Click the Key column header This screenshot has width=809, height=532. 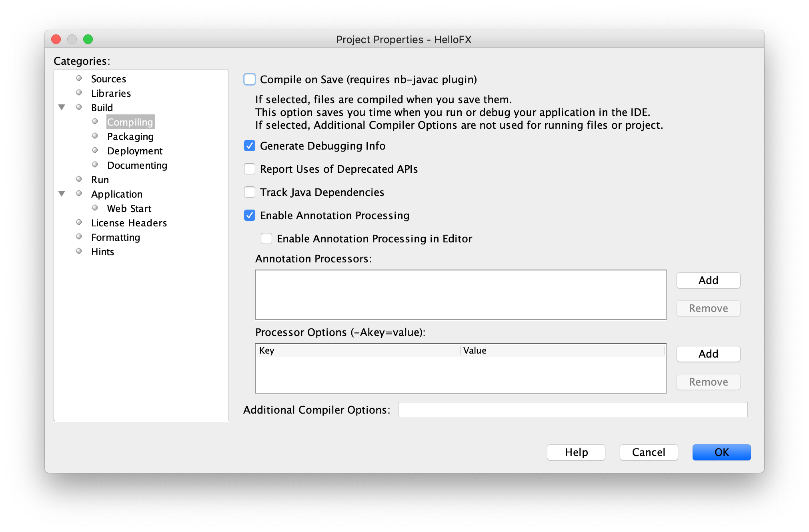coord(358,350)
